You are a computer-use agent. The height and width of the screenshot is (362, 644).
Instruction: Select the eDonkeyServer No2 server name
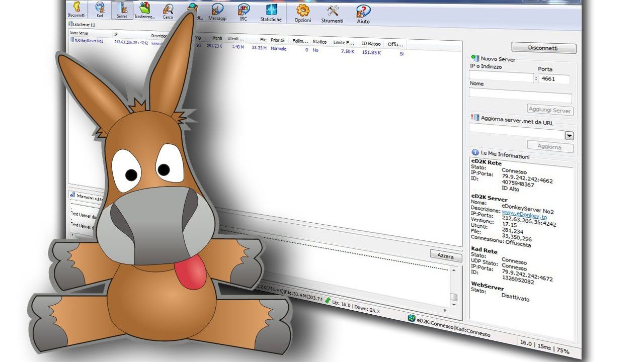(89, 41)
